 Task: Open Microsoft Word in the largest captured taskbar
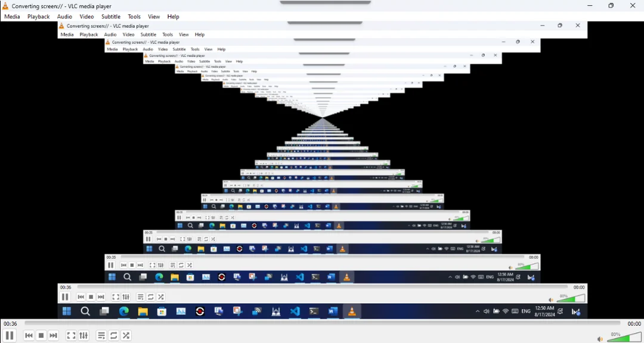point(333,311)
